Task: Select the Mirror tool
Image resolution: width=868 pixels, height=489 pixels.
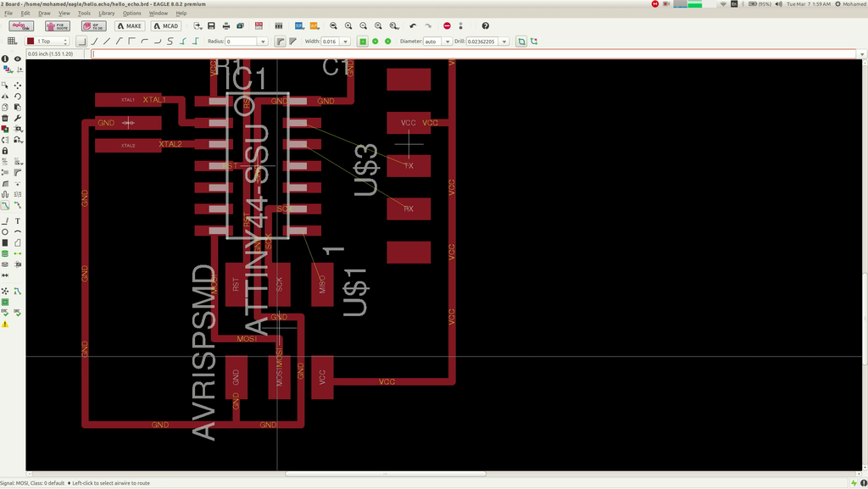Action: [x=5, y=97]
